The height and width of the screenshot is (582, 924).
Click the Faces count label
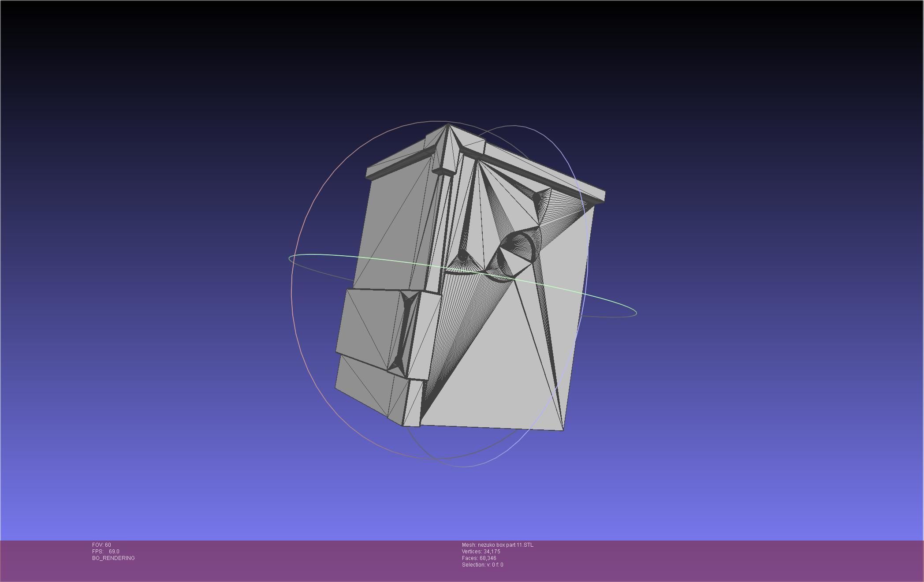tap(479, 558)
